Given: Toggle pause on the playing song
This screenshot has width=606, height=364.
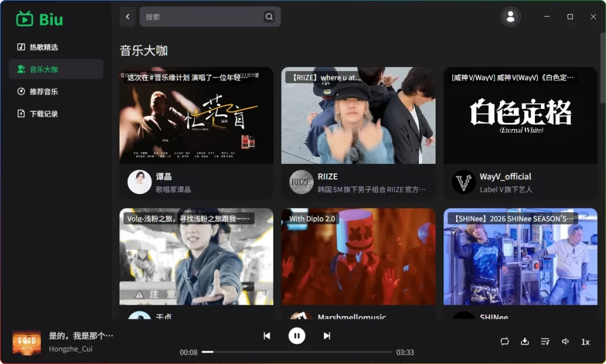Looking at the screenshot, I should [x=296, y=335].
